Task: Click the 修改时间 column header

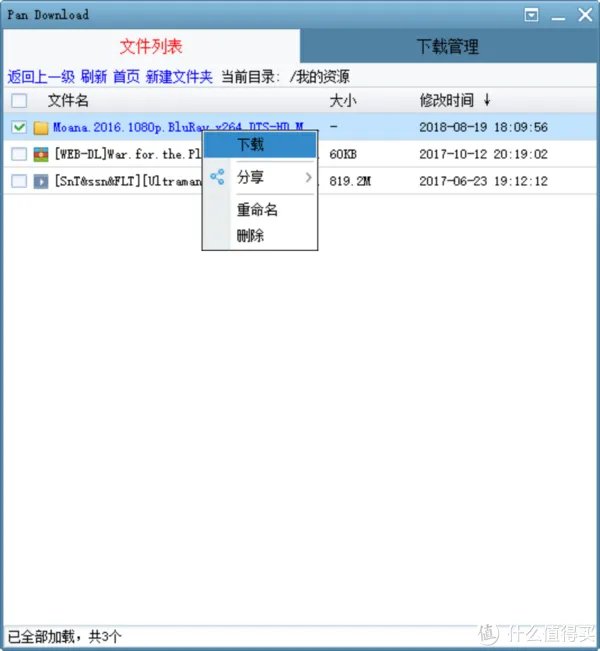Action: point(447,100)
